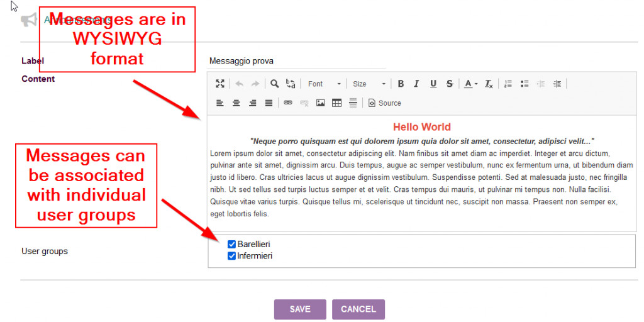Image resolution: width=644 pixels, height=322 pixels.
Task: Uncheck the Barellieri user group
Action: point(231,244)
